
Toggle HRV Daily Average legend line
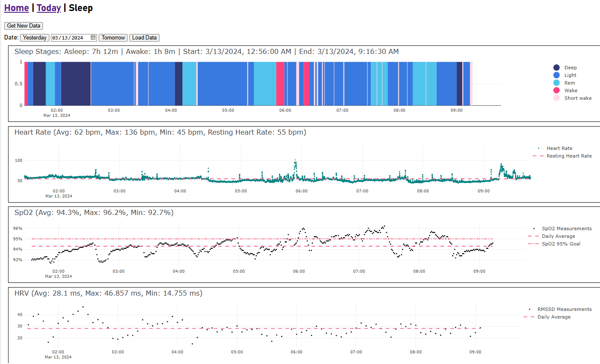(x=529, y=317)
